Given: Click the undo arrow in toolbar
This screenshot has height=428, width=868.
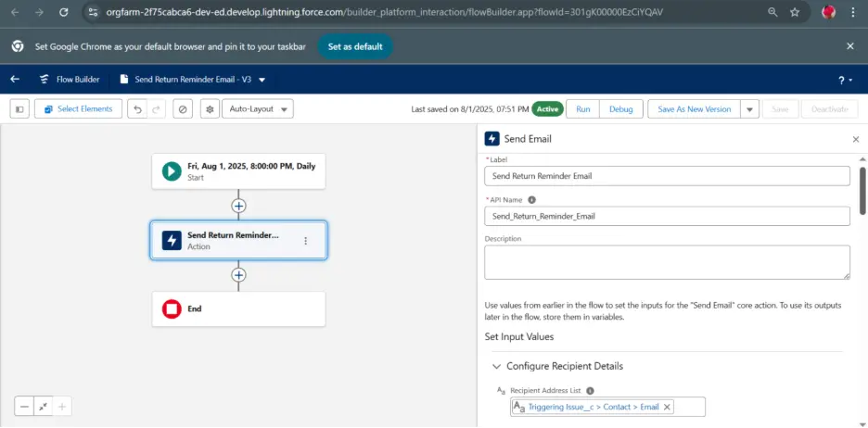Looking at the screenshot, I should click(x=137, y=109).
